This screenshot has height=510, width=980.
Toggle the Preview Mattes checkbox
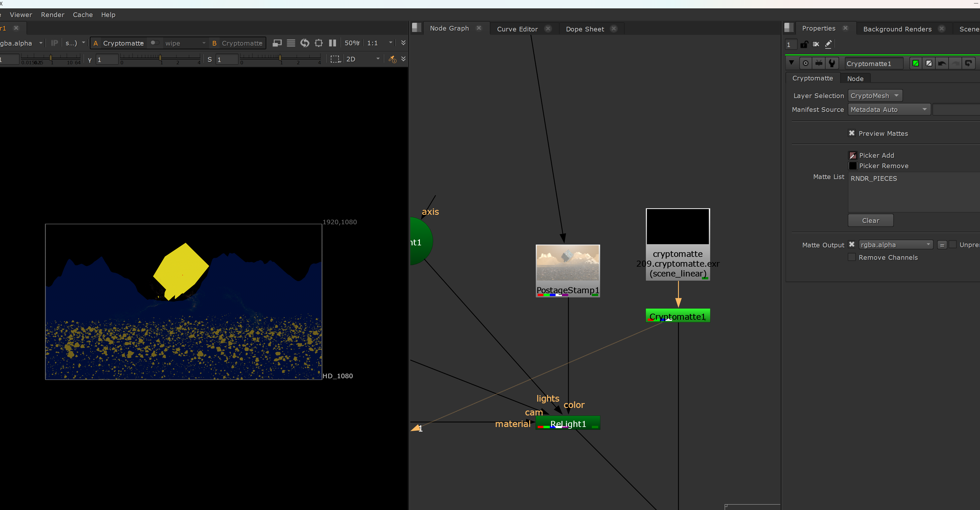852,133
